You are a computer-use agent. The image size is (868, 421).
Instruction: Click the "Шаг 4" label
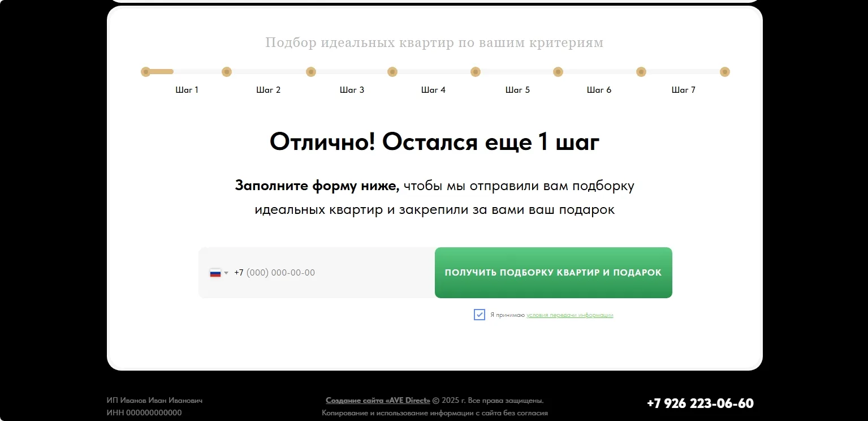point(434,90)
